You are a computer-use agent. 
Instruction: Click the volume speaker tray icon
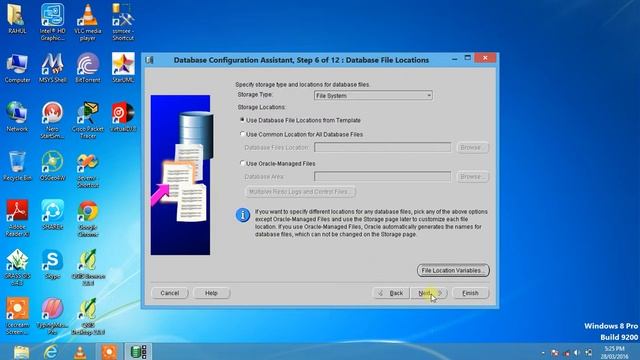click(577, 353)
